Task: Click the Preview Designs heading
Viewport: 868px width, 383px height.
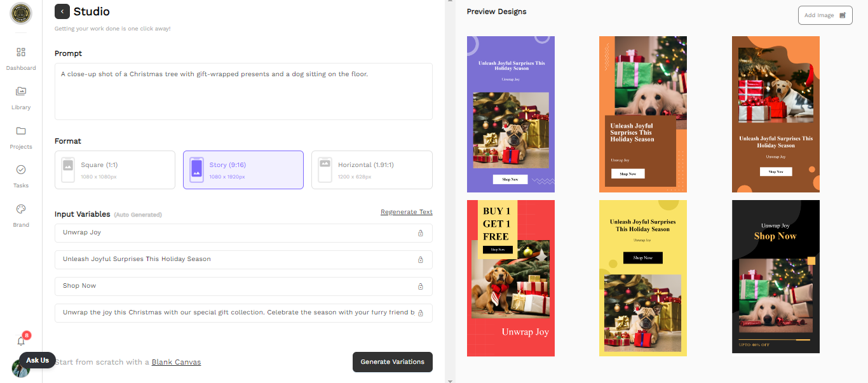Action: pyautogui.click(x=496, y=11)
